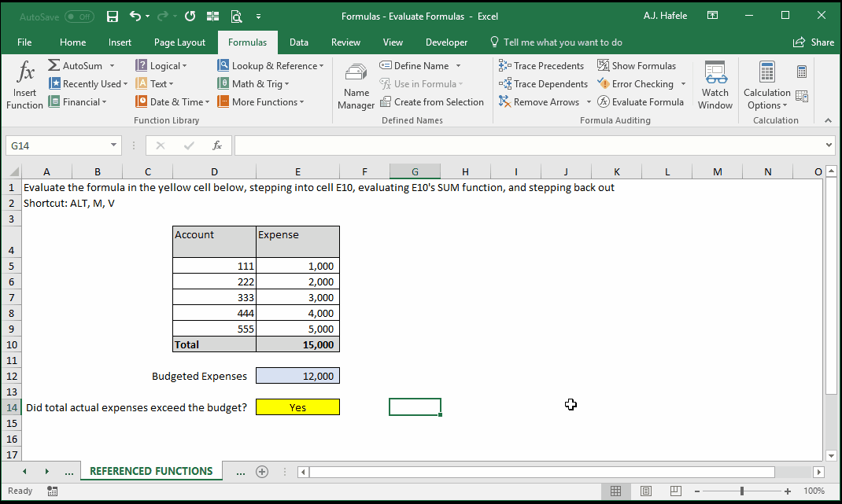This screenshot has width=842, height=504.
Task: Click Remove Arrows
Action: [x=539, y=102]
